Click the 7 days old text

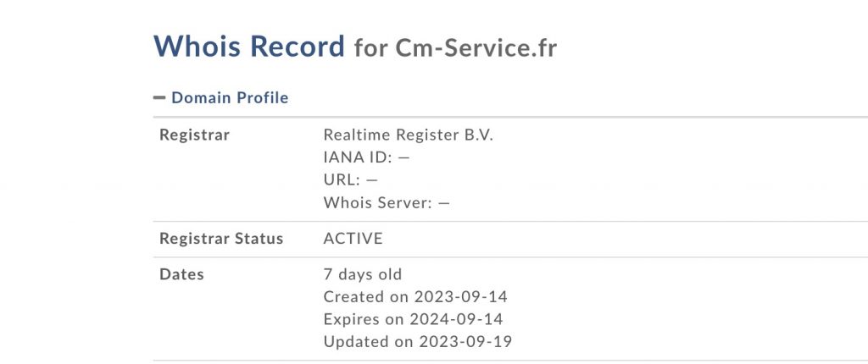(363, 274)
